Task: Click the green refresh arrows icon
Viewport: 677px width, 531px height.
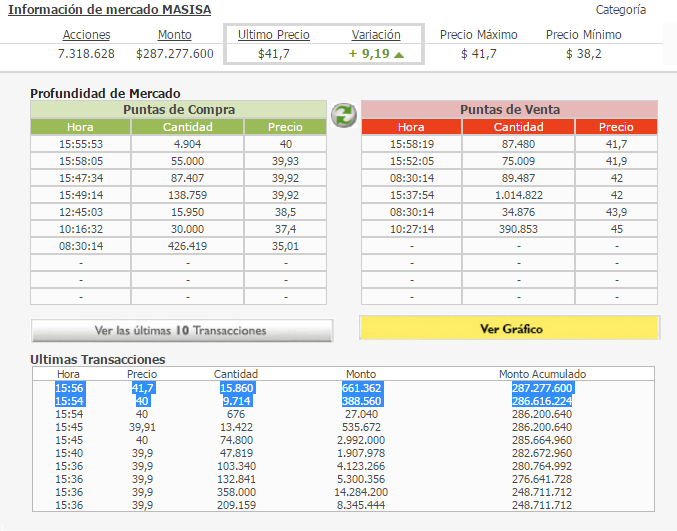Action: click(x=344, y=116)
